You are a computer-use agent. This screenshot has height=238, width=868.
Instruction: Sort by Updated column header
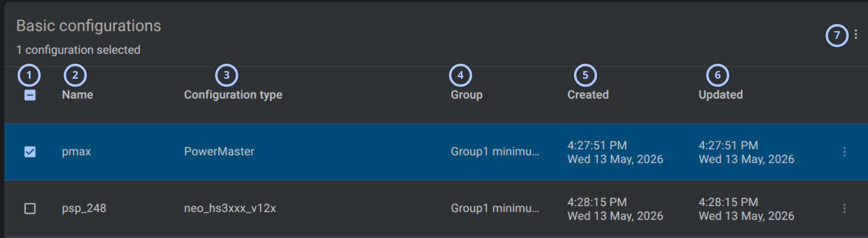(720, 95)
